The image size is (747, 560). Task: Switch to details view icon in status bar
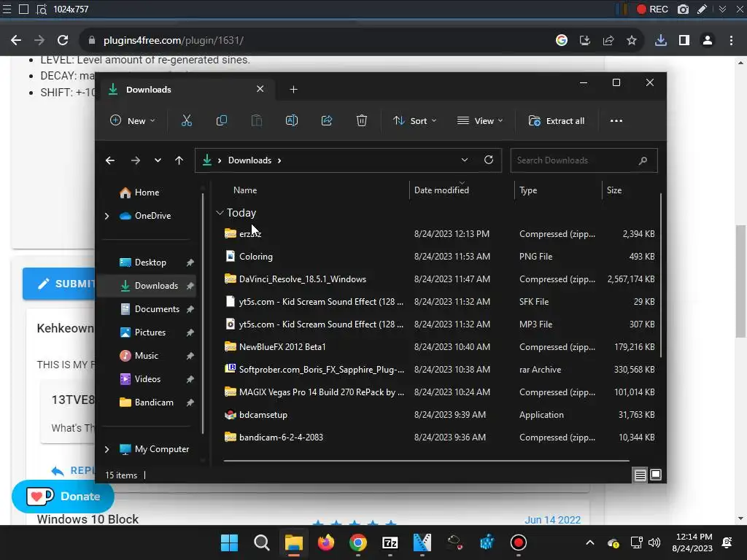click(640, 475)
